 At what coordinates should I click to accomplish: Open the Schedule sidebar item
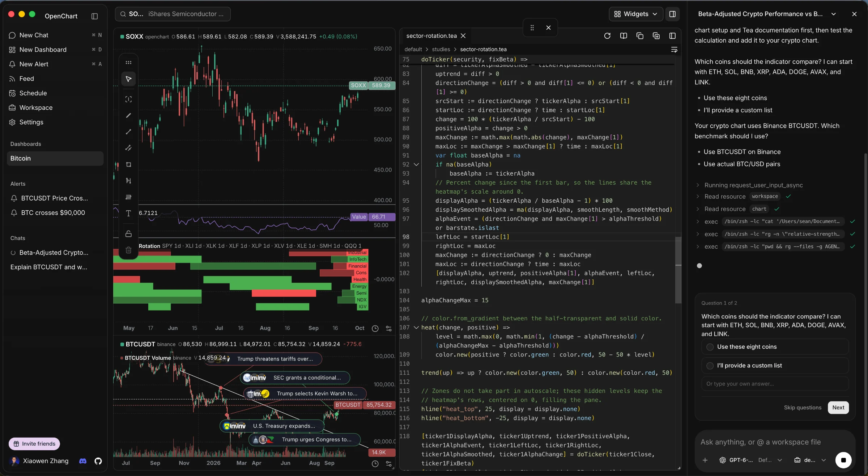[x=55, y=93]
